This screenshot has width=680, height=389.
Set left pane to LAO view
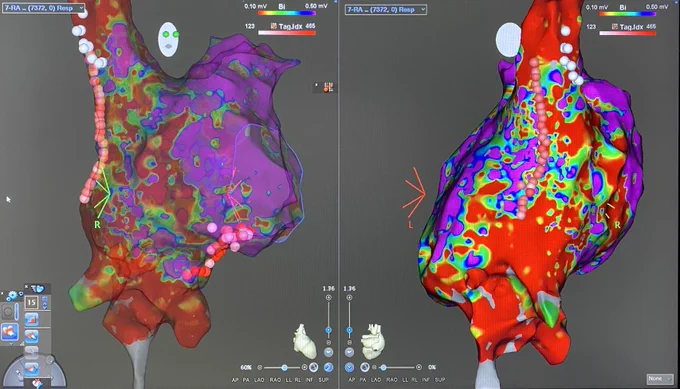point(259,380)
